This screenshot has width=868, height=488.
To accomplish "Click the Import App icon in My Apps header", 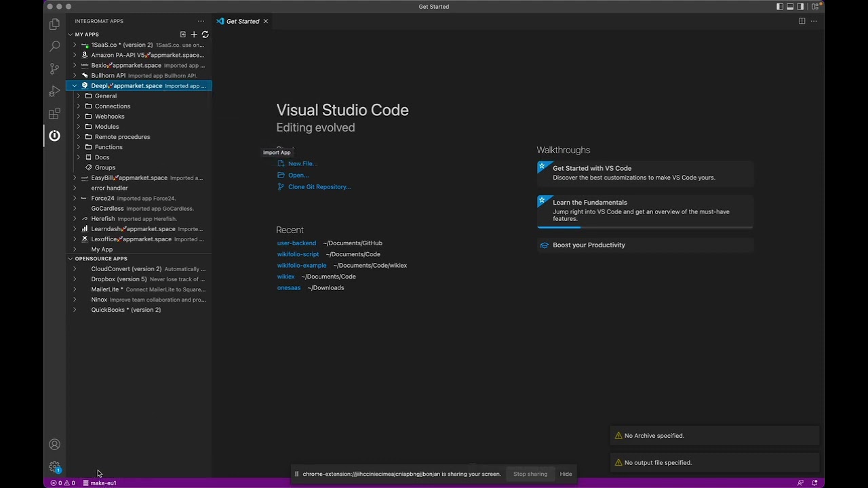I will coord(182,35).
